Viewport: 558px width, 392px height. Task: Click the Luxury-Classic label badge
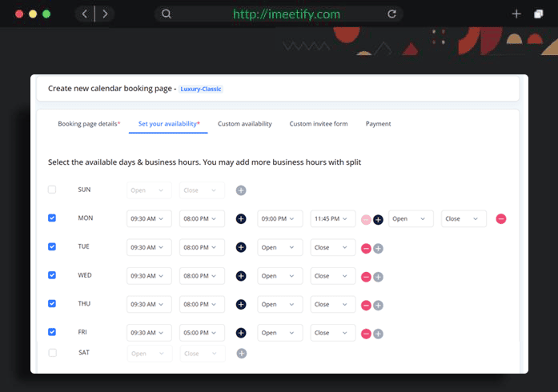tap(201, 89)
